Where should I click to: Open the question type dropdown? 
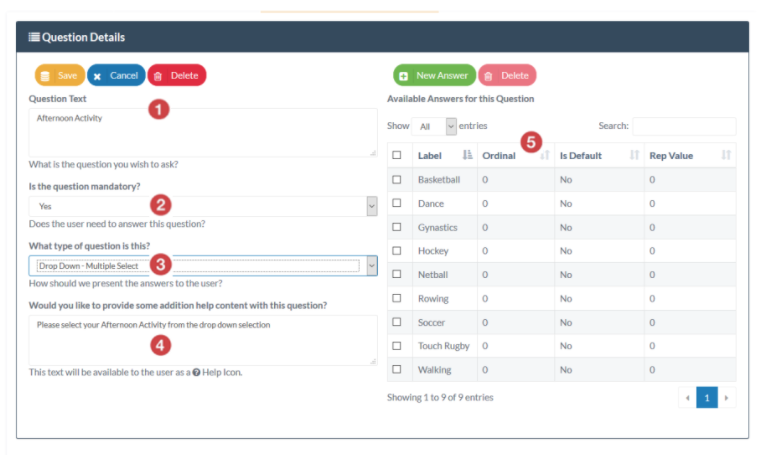[203, 266]
